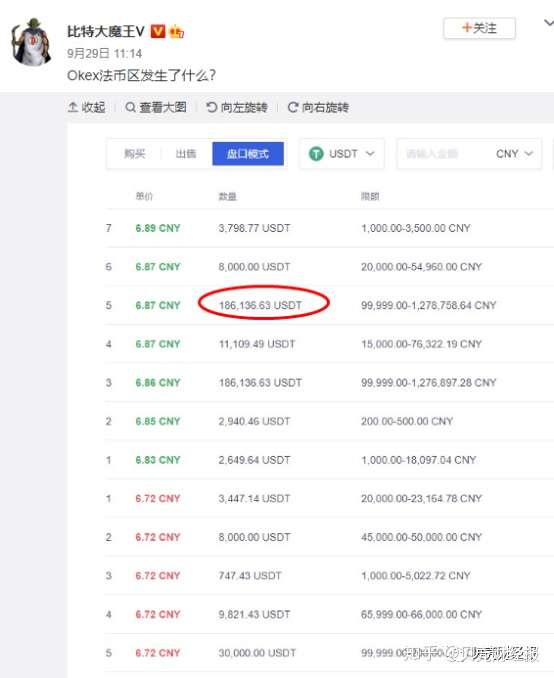Click the 限额 column header
This screenshot has width=554, height=678.
tap(370, 197)
